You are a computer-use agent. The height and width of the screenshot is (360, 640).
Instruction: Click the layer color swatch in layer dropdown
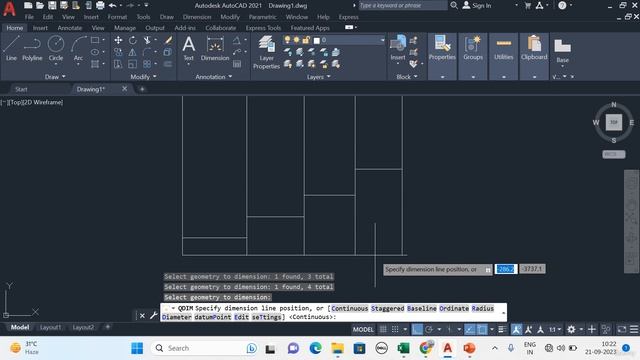(x=316, y=40)
